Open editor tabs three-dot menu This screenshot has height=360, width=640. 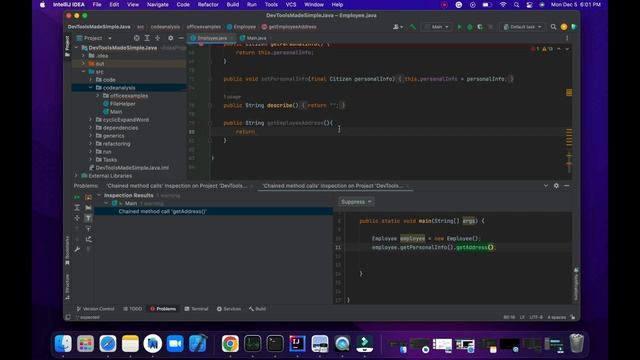pyautogui.click(x=567, y=38)
